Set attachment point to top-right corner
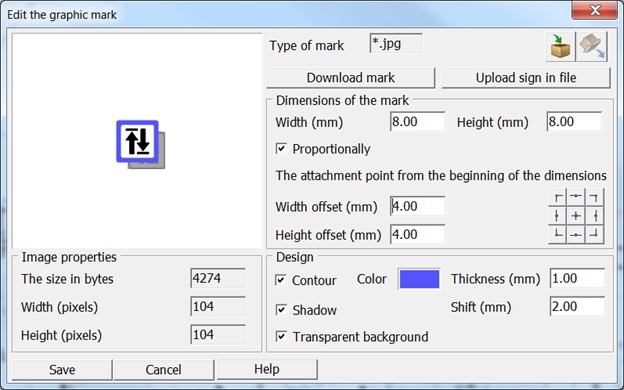Screen dimensions: 624x390 coord(594,197)
